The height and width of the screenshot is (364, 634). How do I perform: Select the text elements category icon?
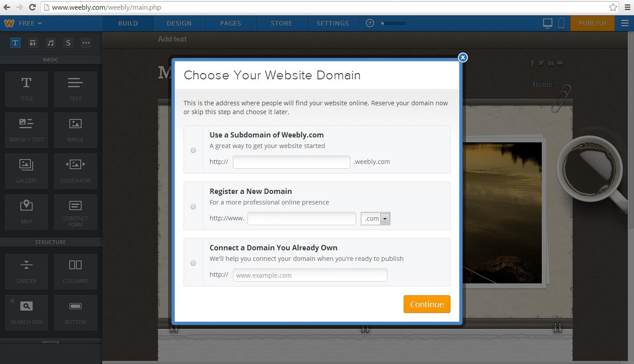15,43
